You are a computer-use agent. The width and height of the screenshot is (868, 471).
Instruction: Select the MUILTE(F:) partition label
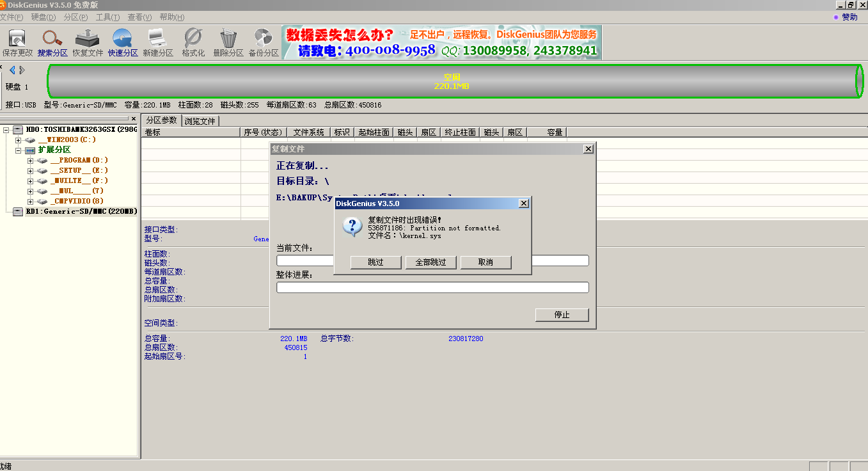(79, 180)
